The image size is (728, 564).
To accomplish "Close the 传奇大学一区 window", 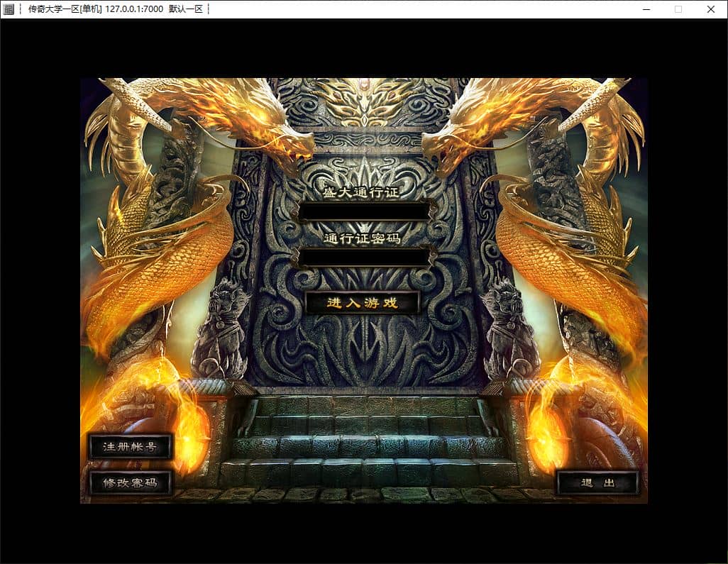I will point(711,9).
